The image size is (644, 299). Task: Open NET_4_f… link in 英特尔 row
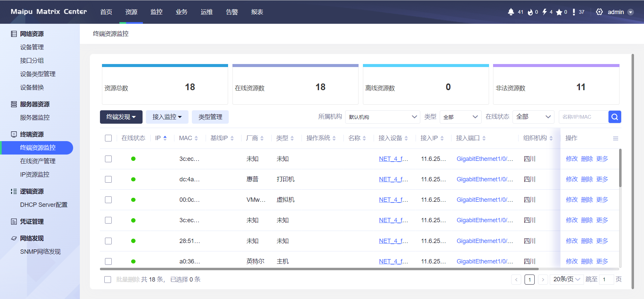[x=393, y=261]
